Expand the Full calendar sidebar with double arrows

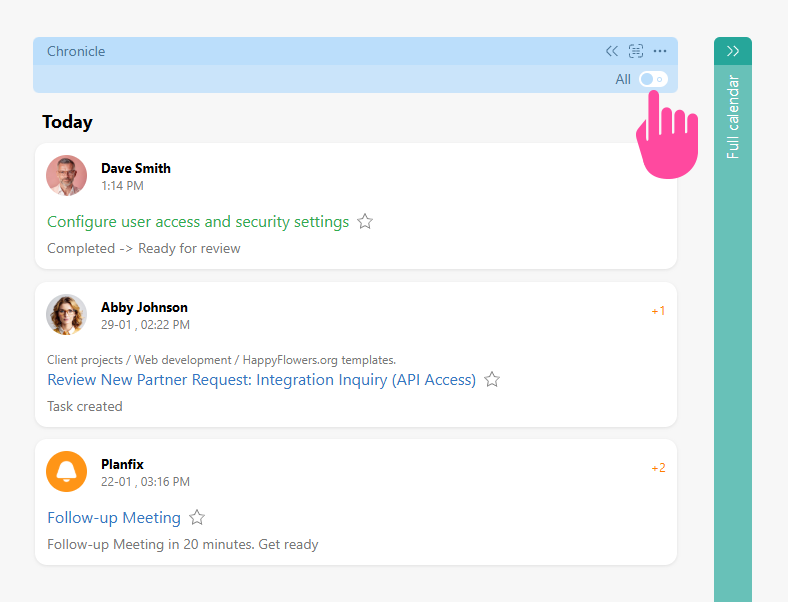click(733, 51)
